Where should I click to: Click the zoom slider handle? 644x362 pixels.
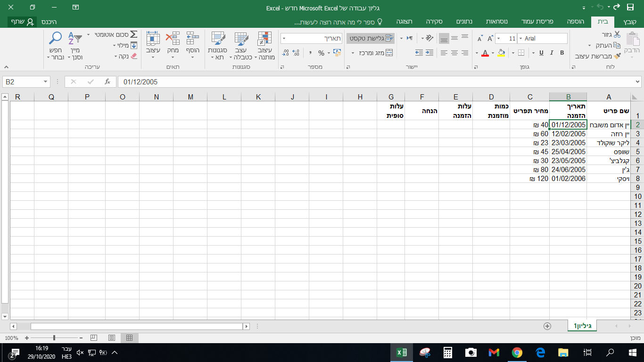tap(54, 337)
